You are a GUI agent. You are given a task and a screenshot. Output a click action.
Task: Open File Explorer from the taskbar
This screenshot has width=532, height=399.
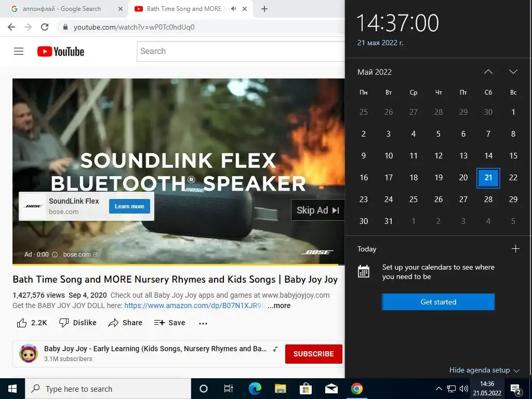point(280,389)
